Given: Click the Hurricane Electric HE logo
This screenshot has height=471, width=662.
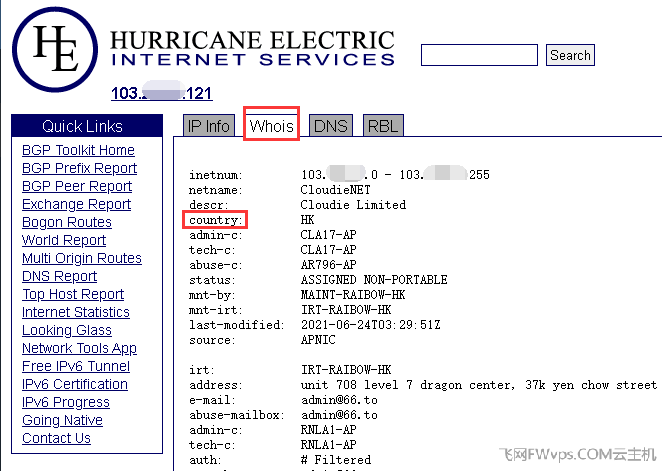Looking at the screenshot, I should [x=55, y=49].
